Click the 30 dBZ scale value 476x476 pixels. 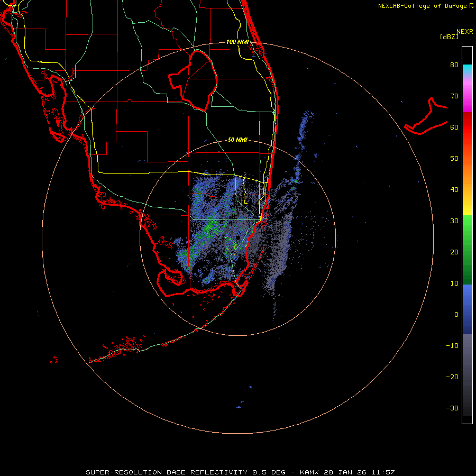(x=454, y=221)
